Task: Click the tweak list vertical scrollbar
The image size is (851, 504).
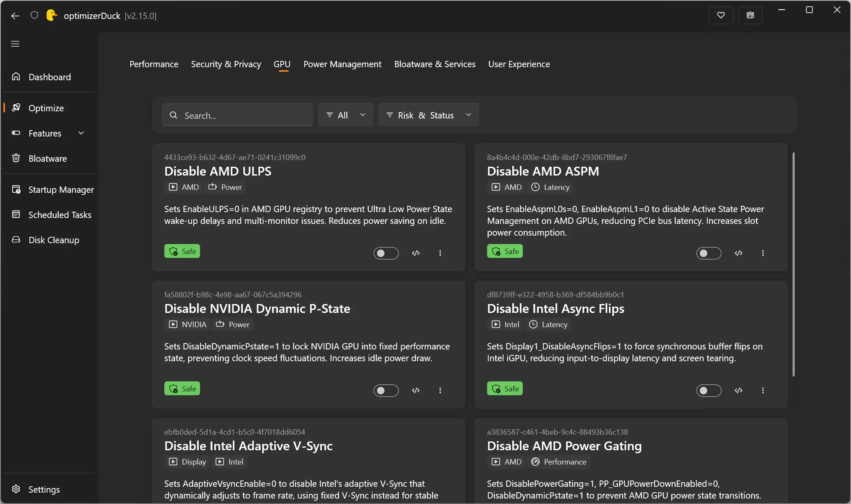Action: pyautogui.click(x=793, y=264)
